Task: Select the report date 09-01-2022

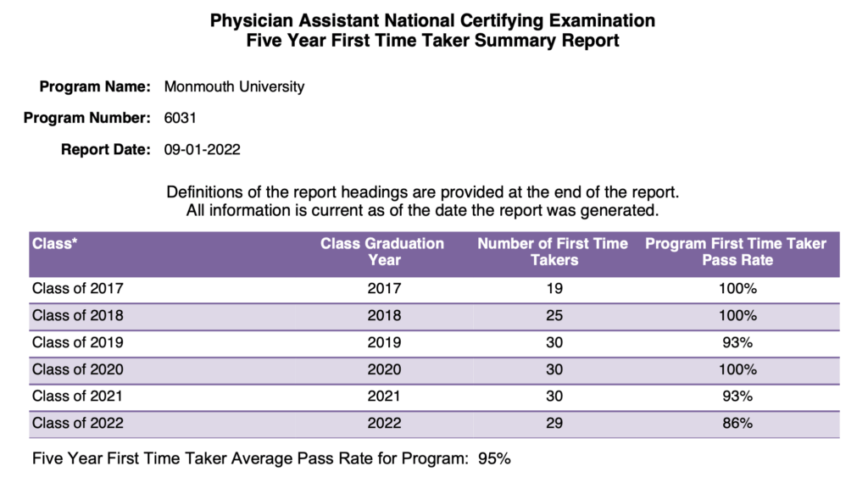Action: [x=203, y=149]
